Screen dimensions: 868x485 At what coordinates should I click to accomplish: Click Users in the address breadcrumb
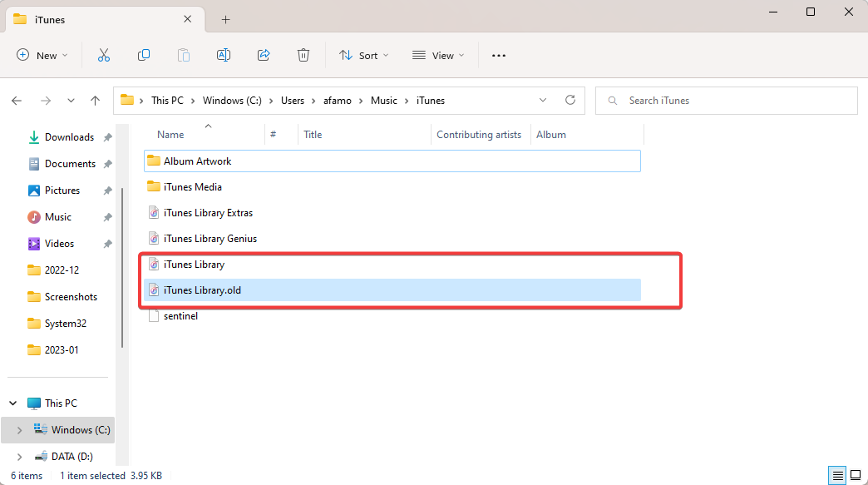[293, 100]
